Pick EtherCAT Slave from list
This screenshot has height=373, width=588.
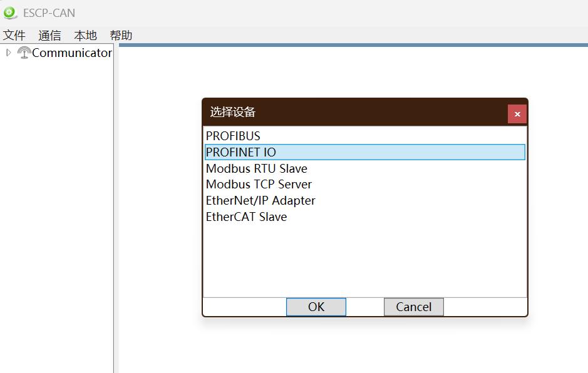365,217
